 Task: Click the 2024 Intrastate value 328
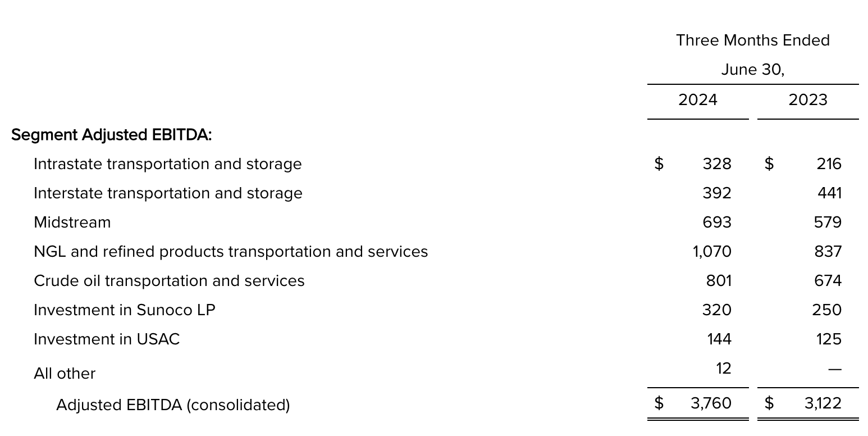click(x=717, y=164)
